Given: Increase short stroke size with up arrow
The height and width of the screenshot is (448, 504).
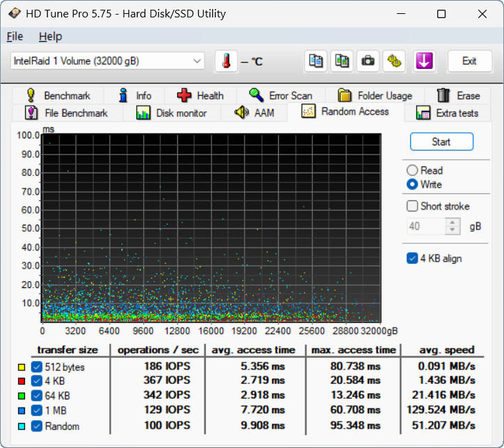Looking at the screenshot, I should point(453,223).
